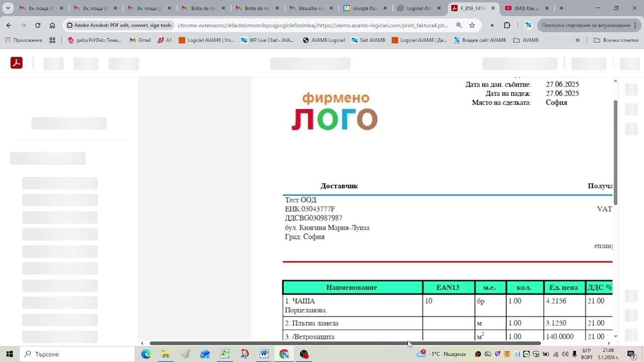Click the volume speaker tray icon
This screenshot has height=362, width=644.
(565, 354)
